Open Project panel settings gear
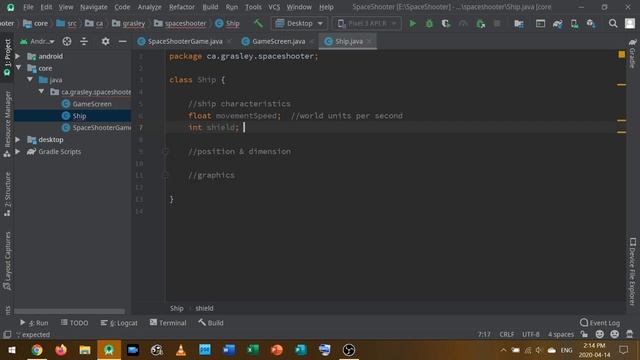 pyautogui.click(x=105, y=41)
